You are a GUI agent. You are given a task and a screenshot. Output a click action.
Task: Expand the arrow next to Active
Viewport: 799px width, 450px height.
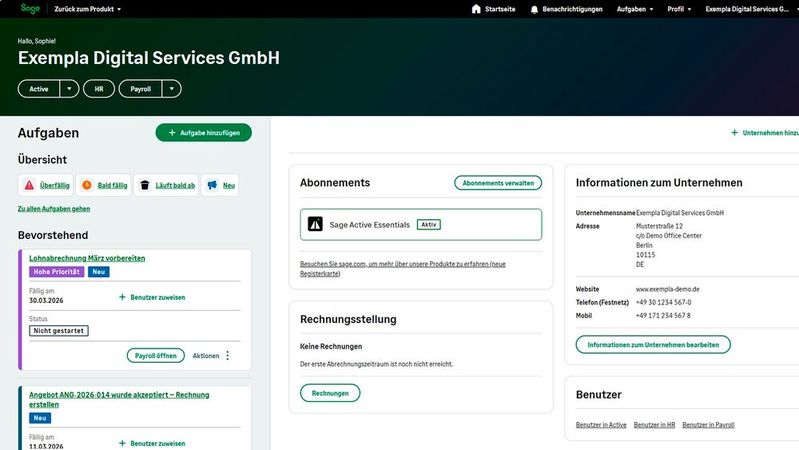click(x=69, y=89)
